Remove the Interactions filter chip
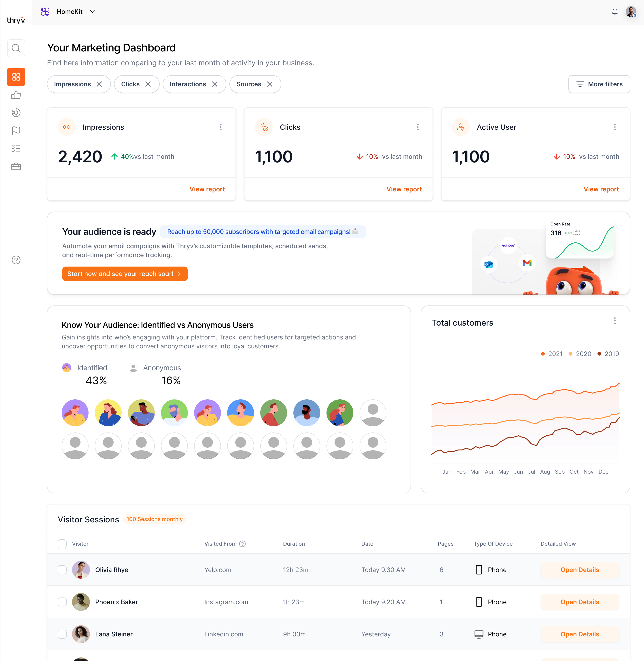Image resolution: width=644 pixels, height=661 pixels. pos(214,84)
